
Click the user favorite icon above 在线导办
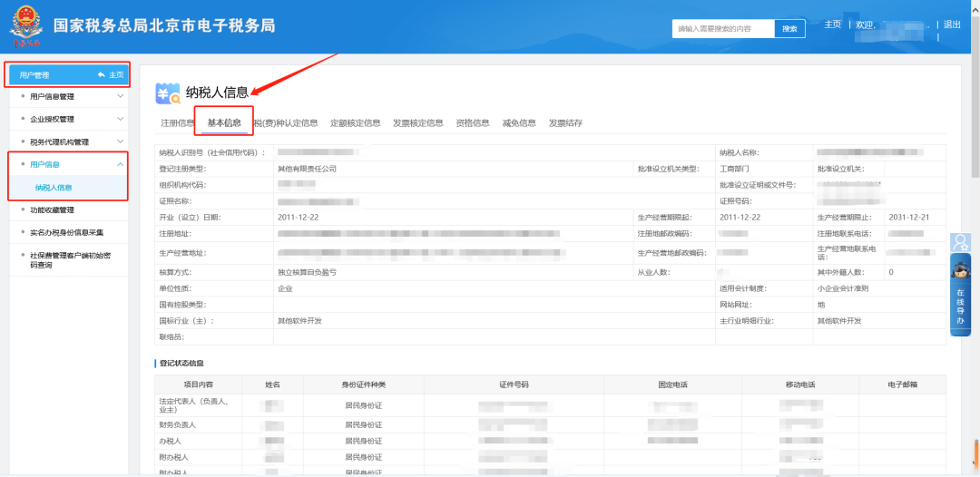pyautogui.click(x=960, y=242)
